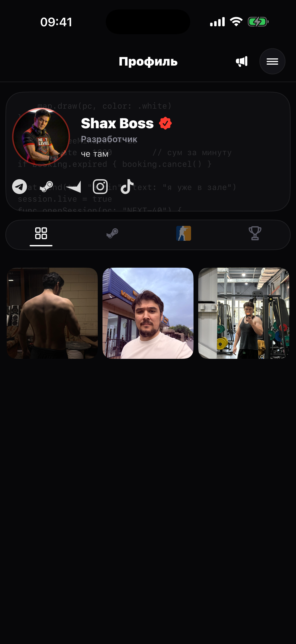Tap the "Профиль" screen title
Viewport: 296px width, 644px height.
pyautogui.click(x=148, y=62)
